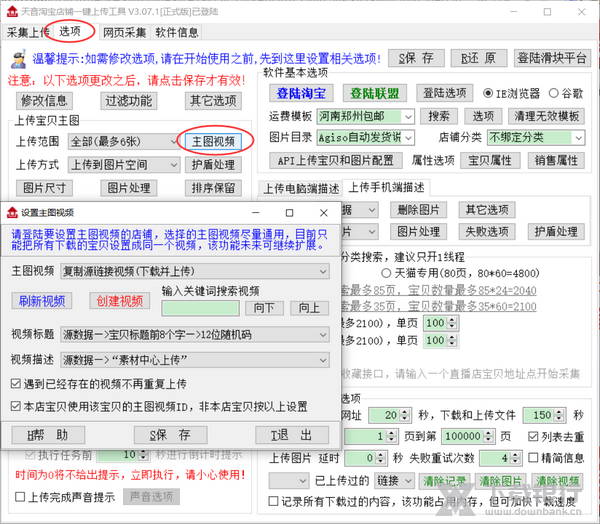Click 清除视频 button
The image size is (600, 524).
click(x=557, y=481)
